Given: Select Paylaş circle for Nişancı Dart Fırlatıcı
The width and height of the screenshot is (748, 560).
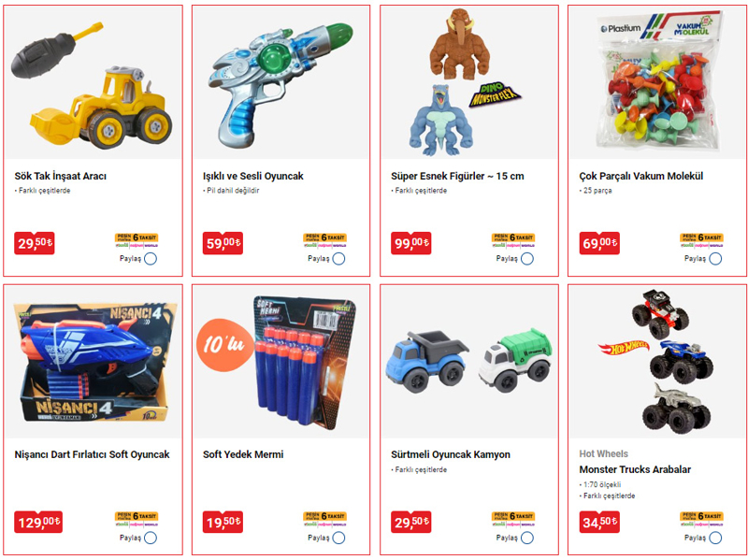Looking at the screenshot, I should pos(151,538).
